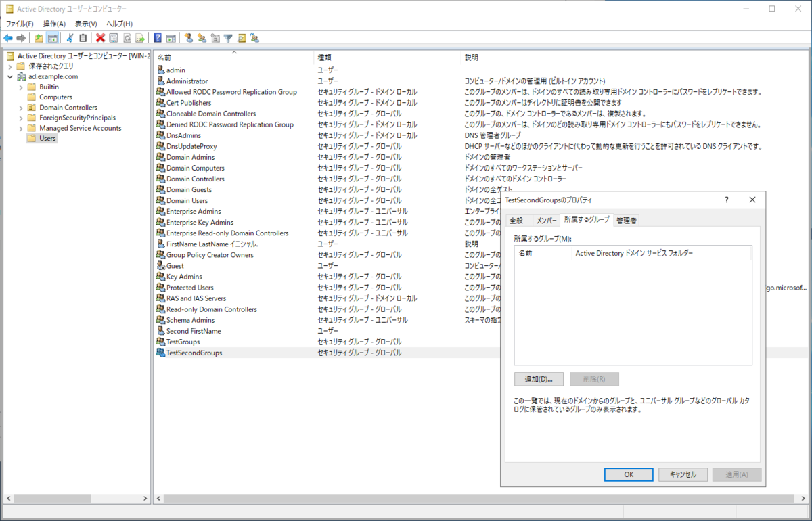Screen dimensions: 812x521
Task: Click the Delete icon in the toolbar
Action: 100,38
